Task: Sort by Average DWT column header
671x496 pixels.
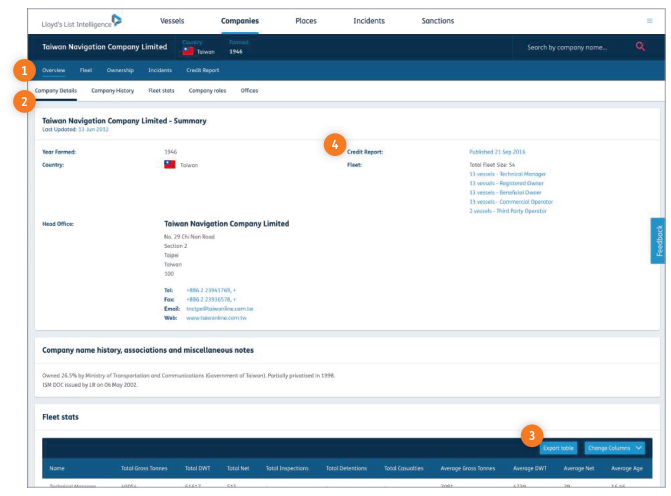Action: pos(530,469)
